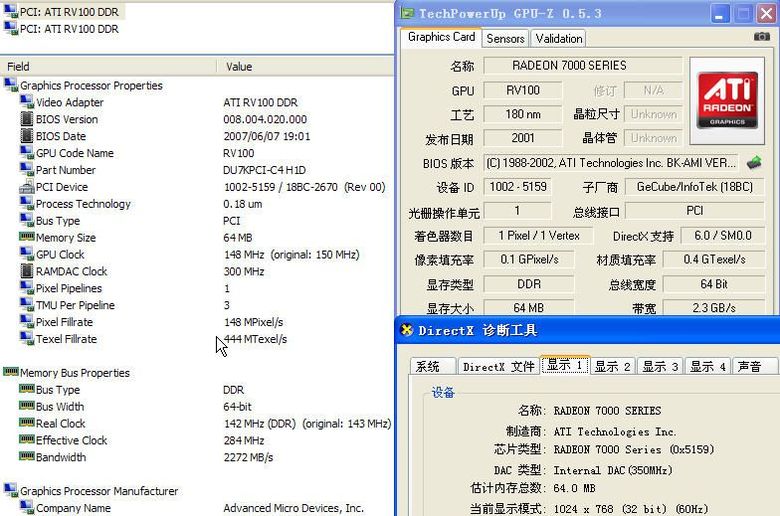This screenshot has height=516, width=780.
Task: Click the Process Technology row icon
Action: [x=27, y=203]
